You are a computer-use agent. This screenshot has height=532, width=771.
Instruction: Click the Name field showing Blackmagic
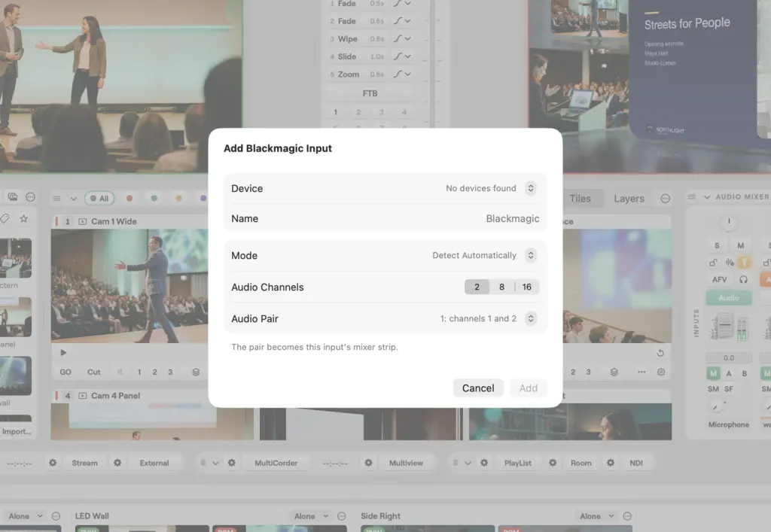(x=385, y=219)
